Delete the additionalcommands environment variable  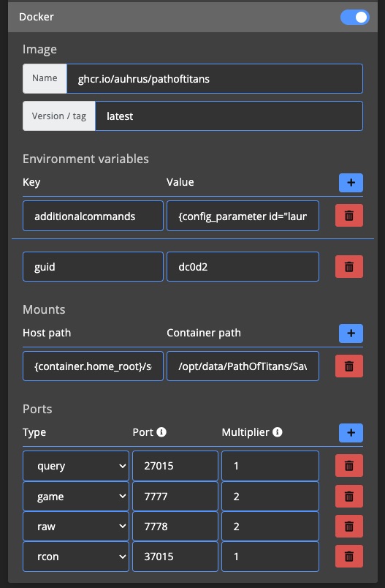click(x=349, y=216)
